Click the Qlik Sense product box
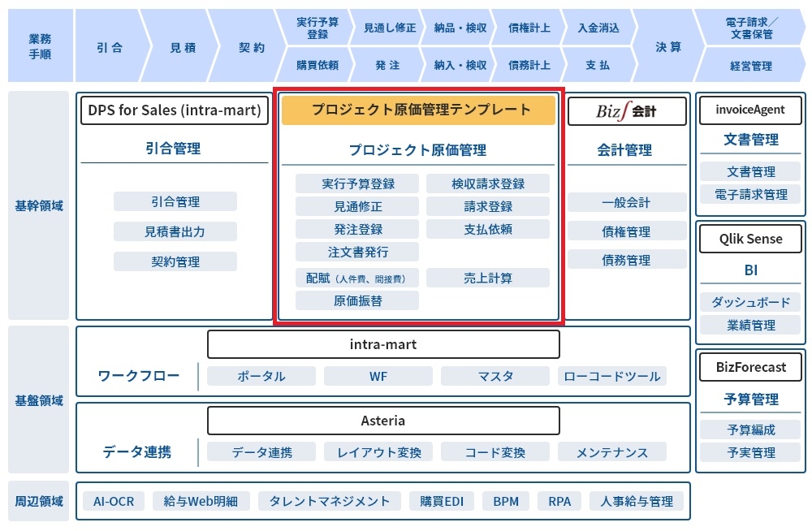 (x=750, y=239)
